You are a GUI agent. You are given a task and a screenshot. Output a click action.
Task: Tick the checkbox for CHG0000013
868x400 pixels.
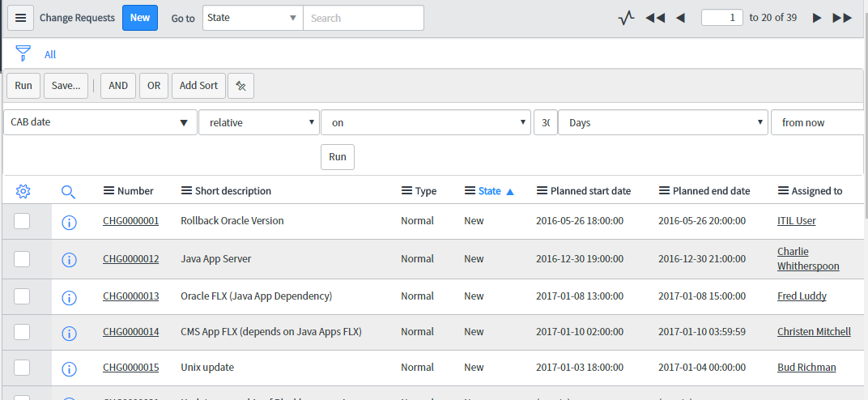tap(22, 296)
